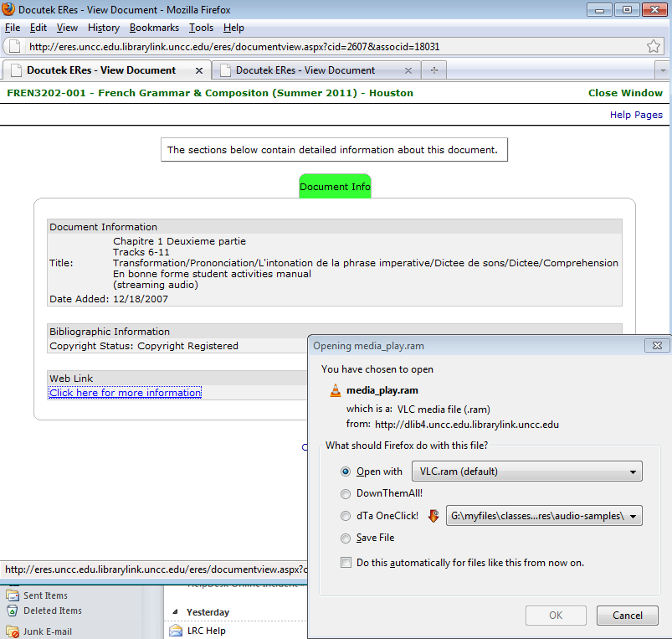Screen dimensions: 672x639
Task: Click the bookmark star in the address bar
Action: pos(654,46)
